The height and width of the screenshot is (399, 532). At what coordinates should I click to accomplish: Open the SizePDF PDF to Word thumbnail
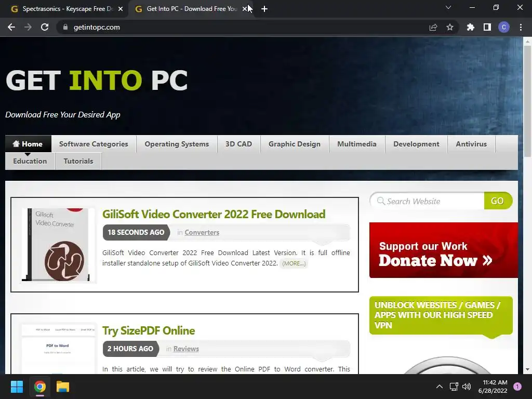click(58, 349)
